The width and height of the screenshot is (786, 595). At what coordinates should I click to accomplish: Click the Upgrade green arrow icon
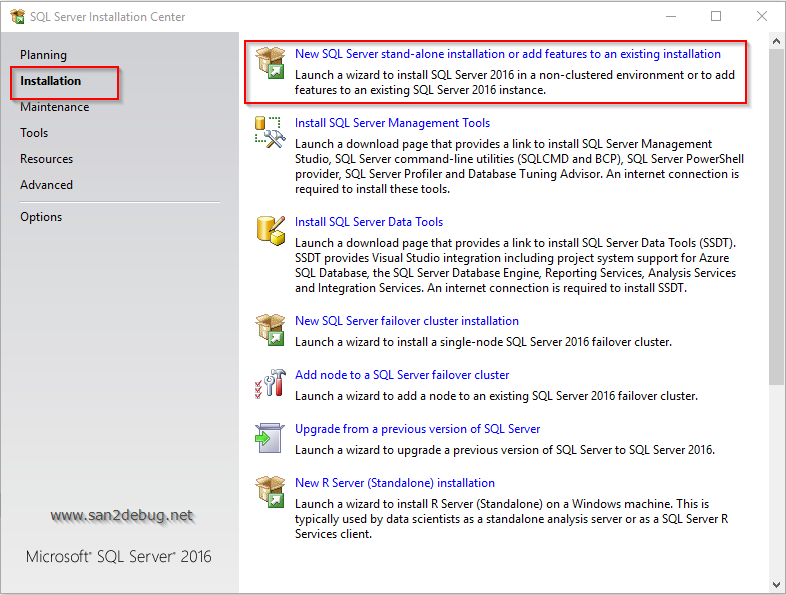270,438
